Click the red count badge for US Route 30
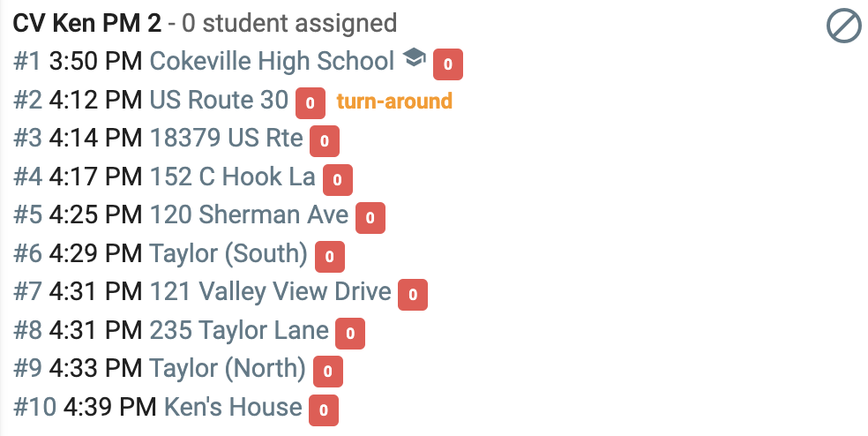This screenshot has height=436, width=868. [x=310, y=103]
